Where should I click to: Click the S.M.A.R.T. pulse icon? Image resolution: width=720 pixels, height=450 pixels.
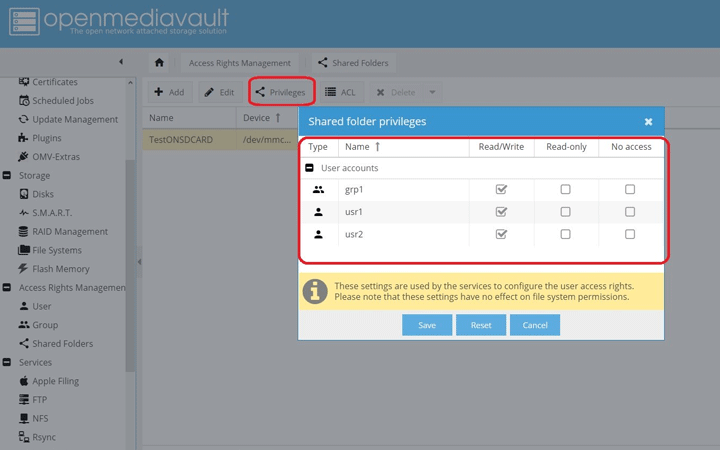coord(24,213)
